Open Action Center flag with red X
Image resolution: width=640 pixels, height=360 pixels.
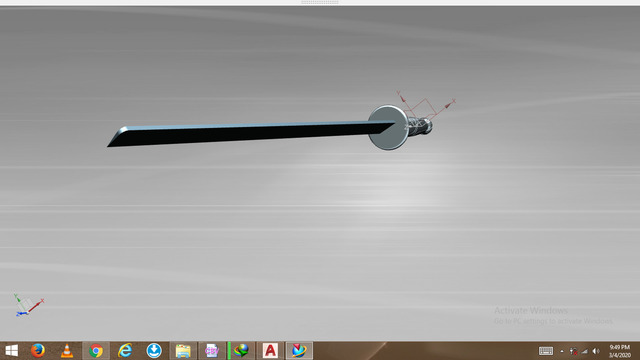573,351
